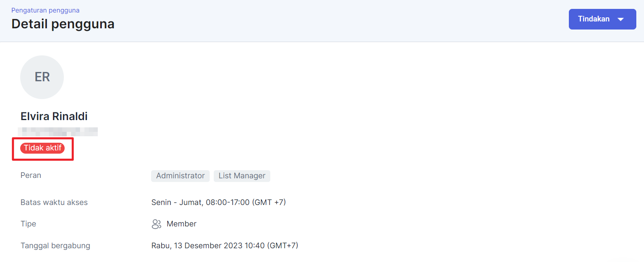This screenshot has height=262, width=644.
Task: Click the join date 13 Desember 2023
Action: 225,246
